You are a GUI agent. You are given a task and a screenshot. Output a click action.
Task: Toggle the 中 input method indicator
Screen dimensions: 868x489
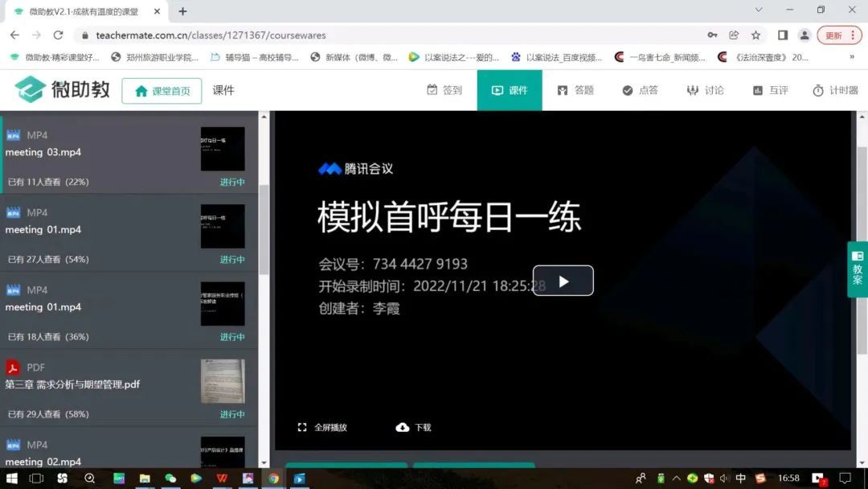[741, 478]
